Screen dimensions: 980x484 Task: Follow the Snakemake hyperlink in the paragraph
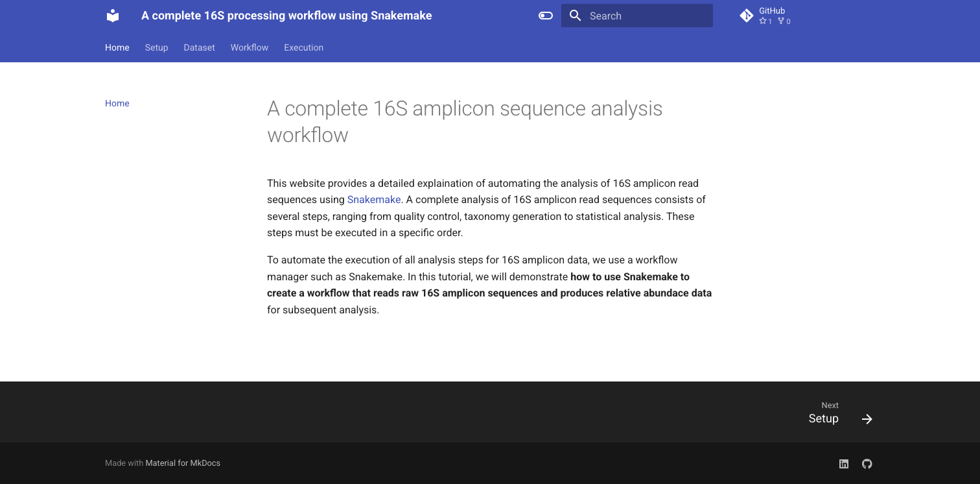point(374,200)
